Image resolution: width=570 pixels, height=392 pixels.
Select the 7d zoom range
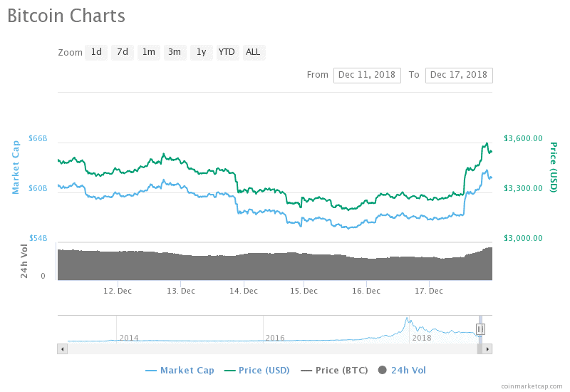(123, 52)
